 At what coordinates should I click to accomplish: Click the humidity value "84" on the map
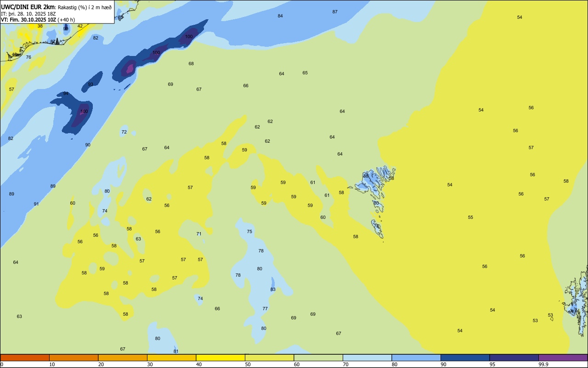click(x=280, y=16)
